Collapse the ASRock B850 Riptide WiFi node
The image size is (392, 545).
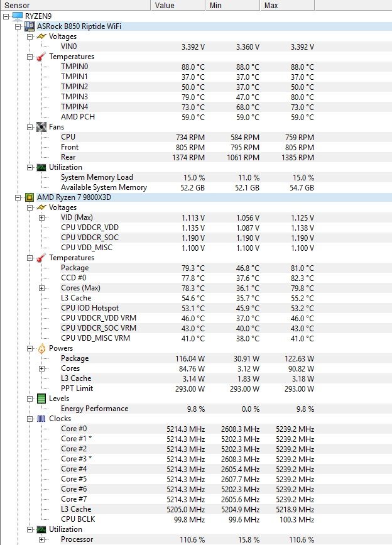point(18,26)
